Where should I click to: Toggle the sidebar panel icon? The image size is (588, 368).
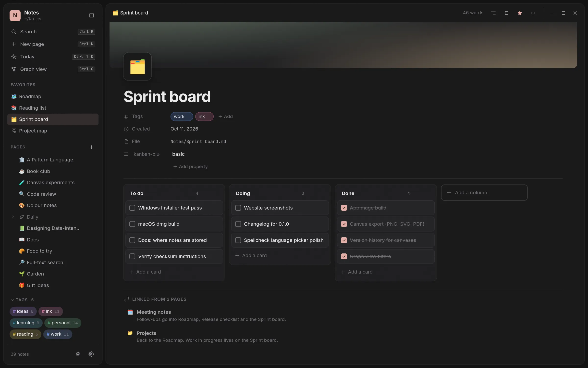point(92,15)
